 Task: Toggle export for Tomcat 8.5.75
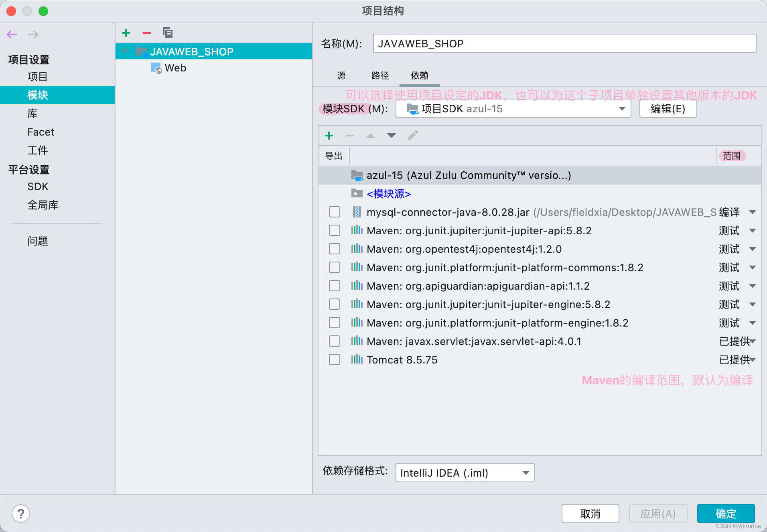[x=335, y=359]
